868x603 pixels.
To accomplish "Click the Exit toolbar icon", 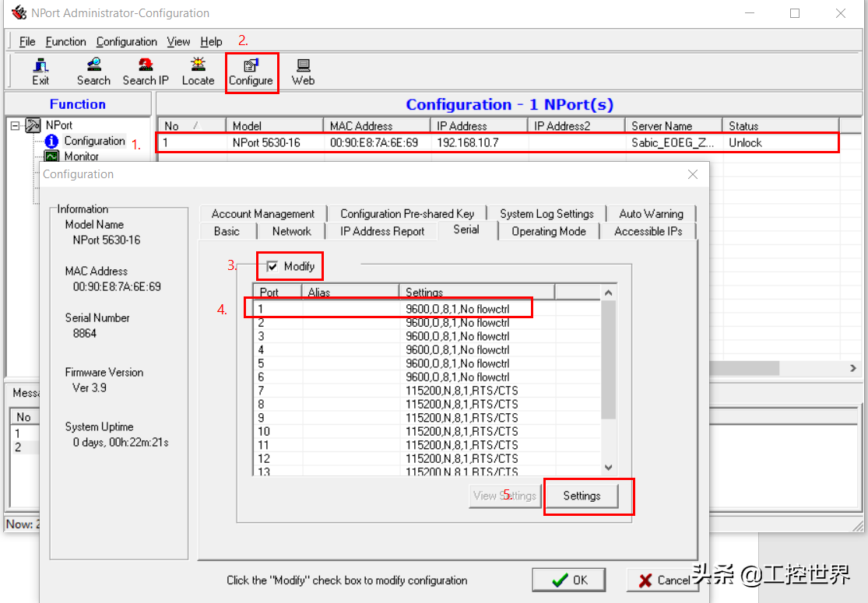I will click(40, 72).
